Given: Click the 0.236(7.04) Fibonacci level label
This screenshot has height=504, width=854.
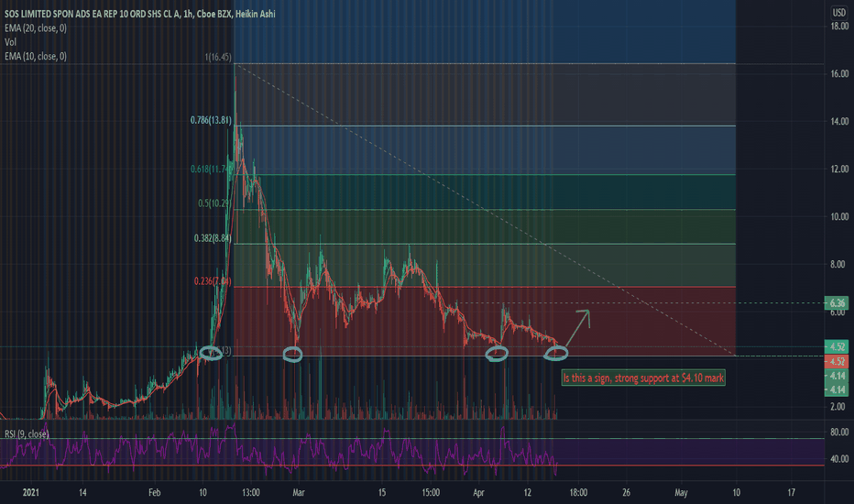Looking at the screenshot, I should (213, 281).
